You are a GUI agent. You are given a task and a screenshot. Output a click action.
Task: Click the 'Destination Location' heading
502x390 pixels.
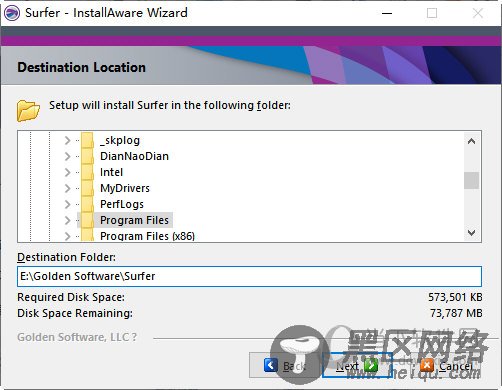click(x=82, y=67)
